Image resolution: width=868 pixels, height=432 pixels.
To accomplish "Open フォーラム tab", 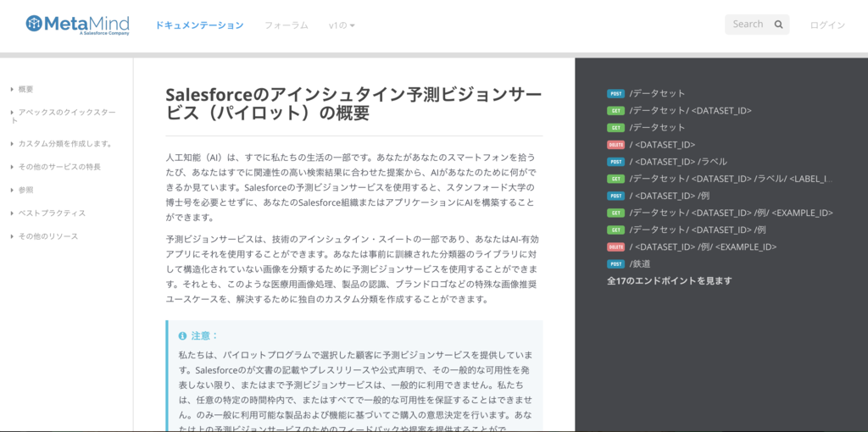I will pyautogui.click(x=287, y=25).
